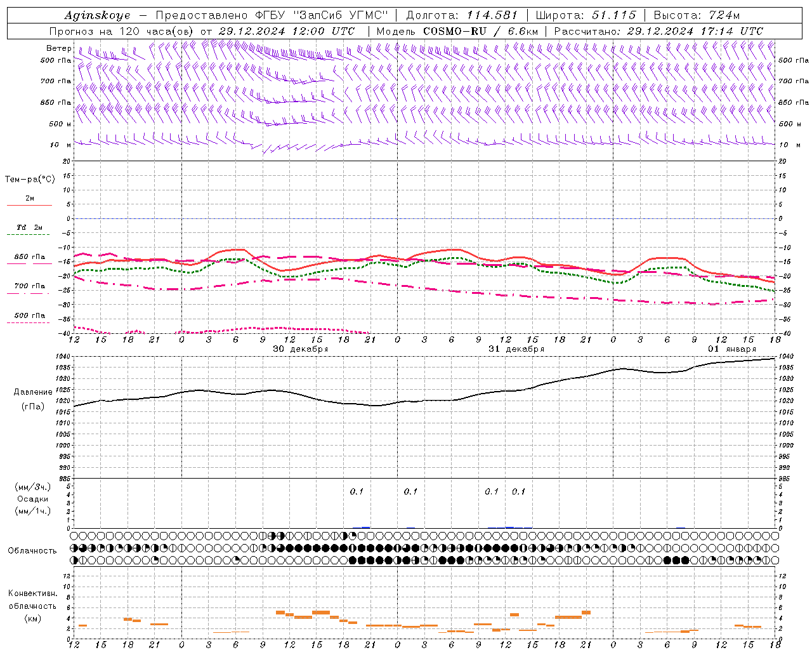
Task: Click the longitude value Долгота: 114.581
Action: point(462,15)
